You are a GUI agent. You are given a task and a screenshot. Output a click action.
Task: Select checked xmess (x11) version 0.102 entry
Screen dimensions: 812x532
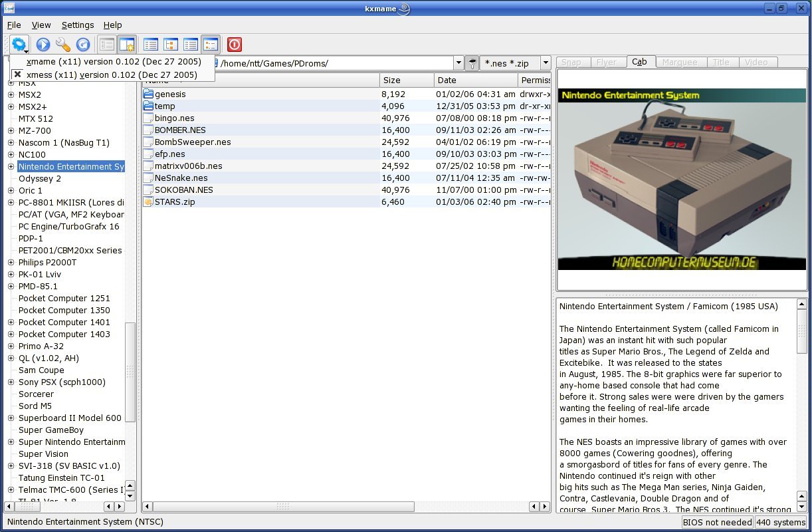pyautogui.click(x=112, y=74)
